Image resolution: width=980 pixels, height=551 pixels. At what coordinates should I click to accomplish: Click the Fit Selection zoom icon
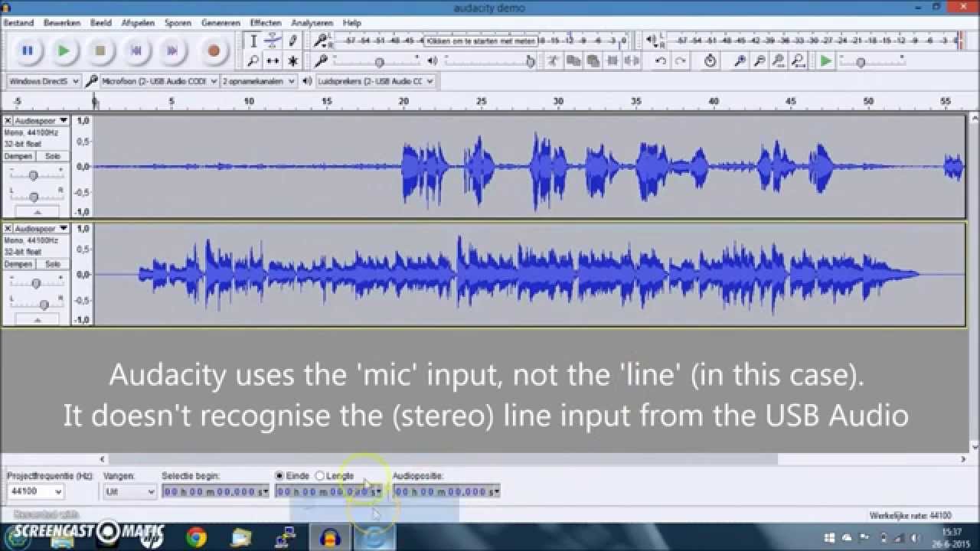(779, 61)
